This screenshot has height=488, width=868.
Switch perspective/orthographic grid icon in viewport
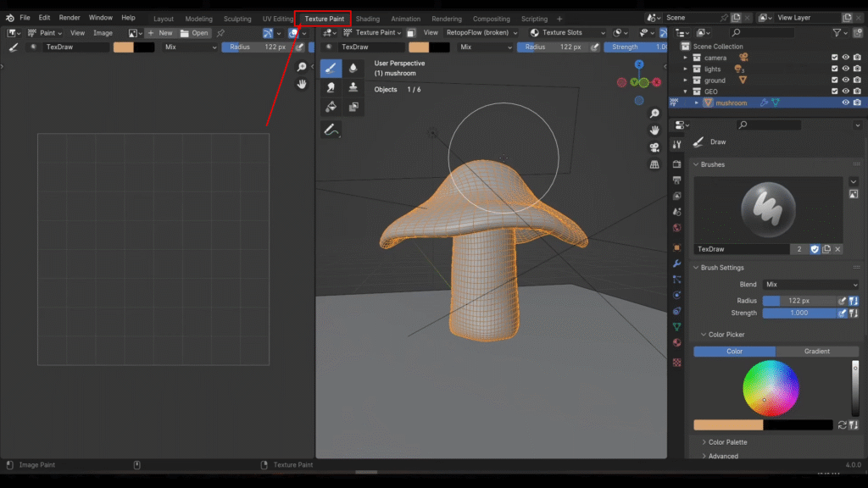654,164
